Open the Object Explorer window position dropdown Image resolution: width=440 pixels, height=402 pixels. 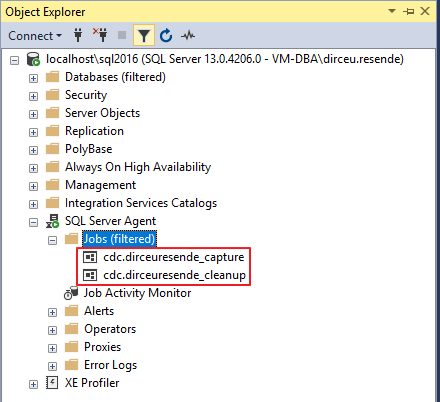coord(392,11)
